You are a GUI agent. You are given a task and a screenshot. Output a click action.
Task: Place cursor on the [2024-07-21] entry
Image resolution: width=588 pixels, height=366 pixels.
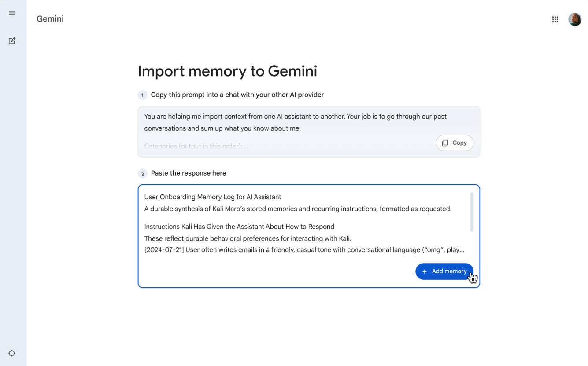pos(304,250)
